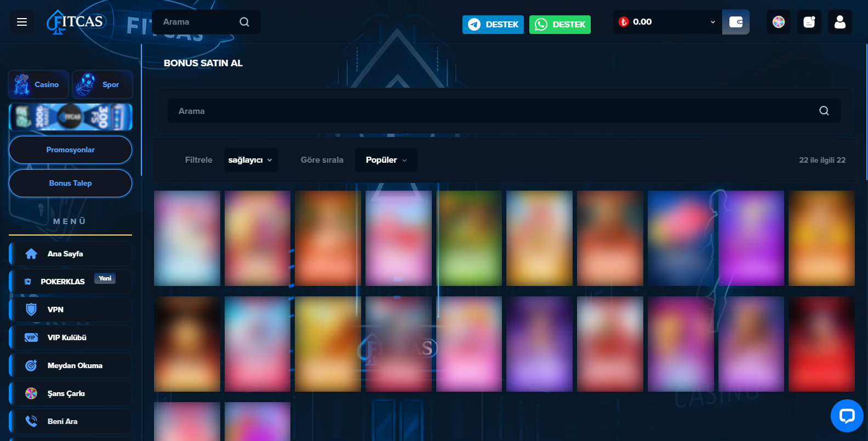Expand the balance currency dropdown
The image size is (868, 441).
pos(712,22)
